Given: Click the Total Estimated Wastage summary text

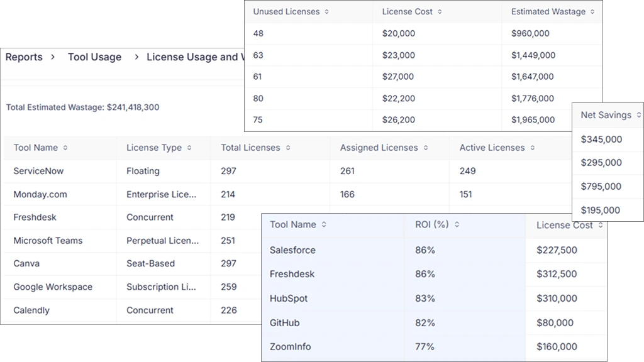Looking at the screenshot, I should 82,107.
